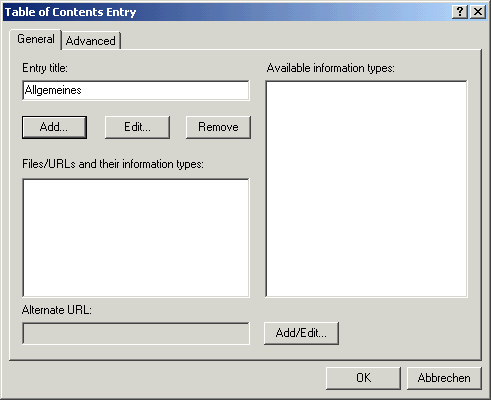Switch to the Advanced tab
Viewport: 491px width, 400px height.
tap(91, 41)
